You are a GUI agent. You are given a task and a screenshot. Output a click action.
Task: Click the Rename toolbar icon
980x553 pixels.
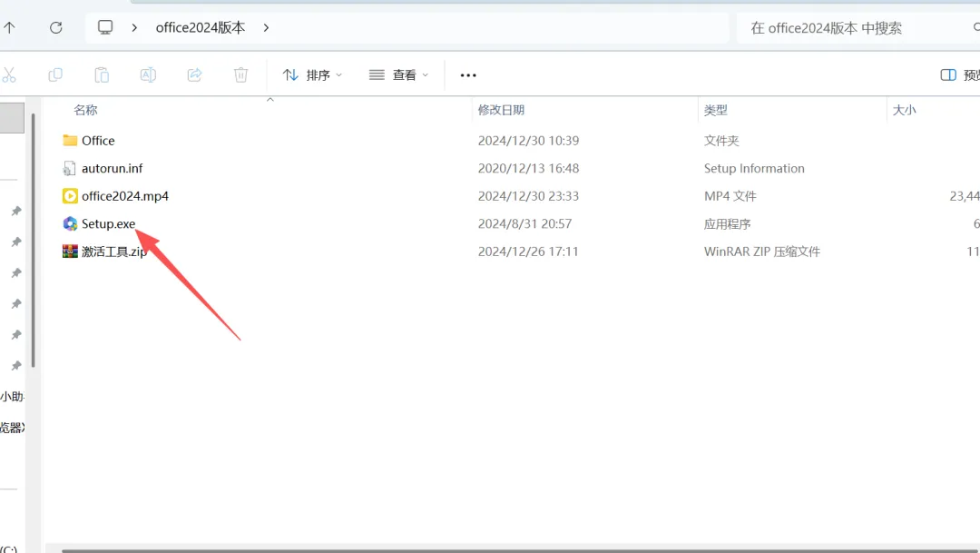click(x=148, y=75)
